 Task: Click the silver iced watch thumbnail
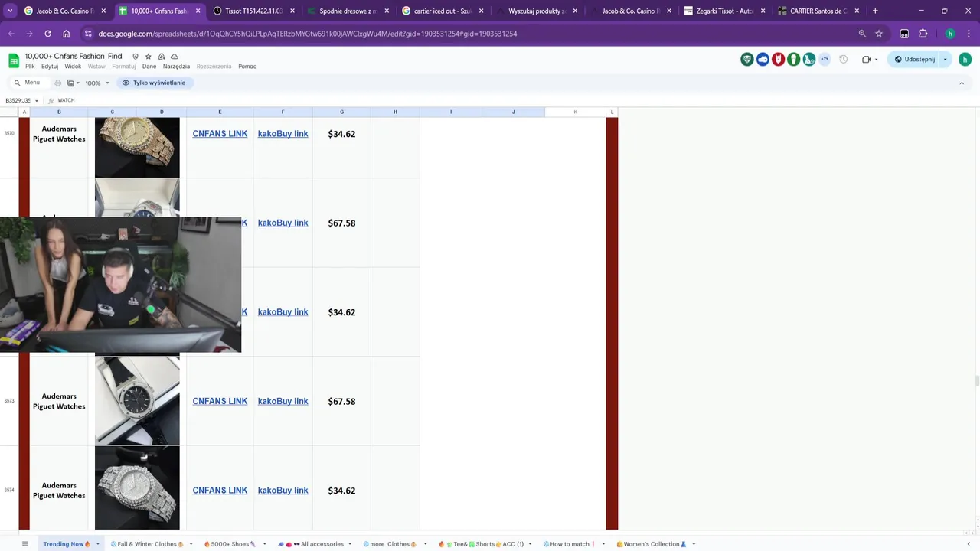(137, 488)
